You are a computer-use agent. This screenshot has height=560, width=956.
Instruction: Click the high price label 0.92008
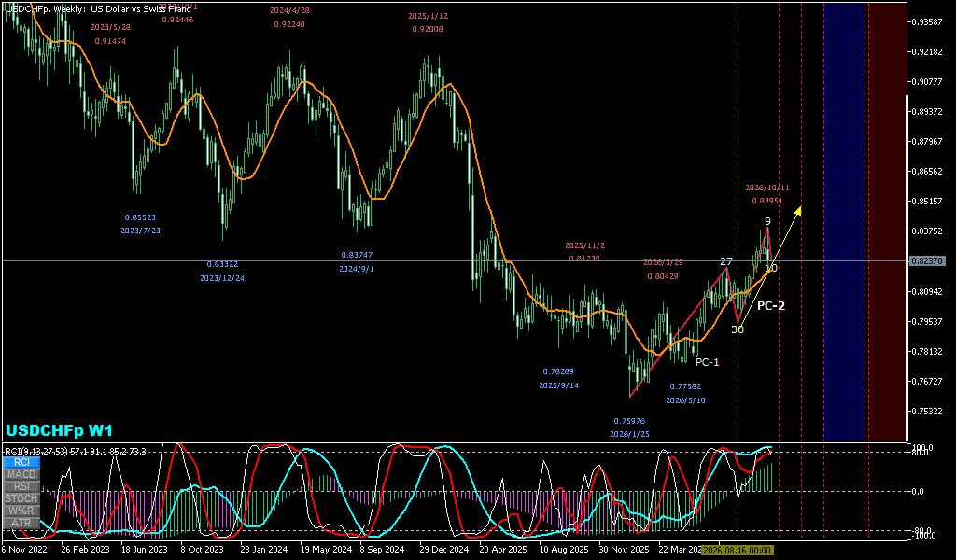click(428, 29)
